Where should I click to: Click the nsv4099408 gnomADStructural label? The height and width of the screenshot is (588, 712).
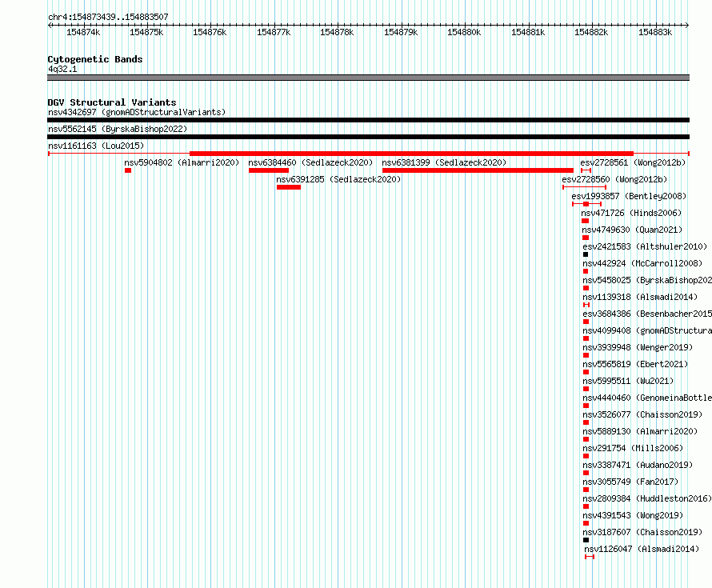click(647, 330)
